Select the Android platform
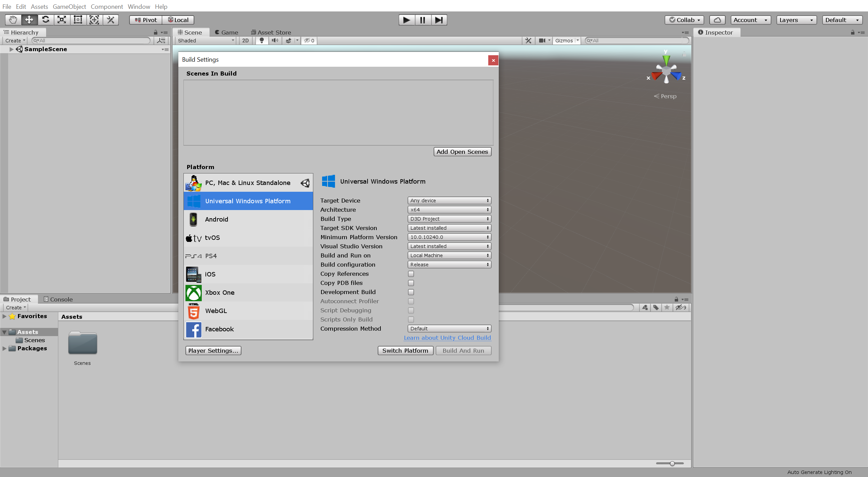This screenshot has height=477, width=868. (248, 220)
